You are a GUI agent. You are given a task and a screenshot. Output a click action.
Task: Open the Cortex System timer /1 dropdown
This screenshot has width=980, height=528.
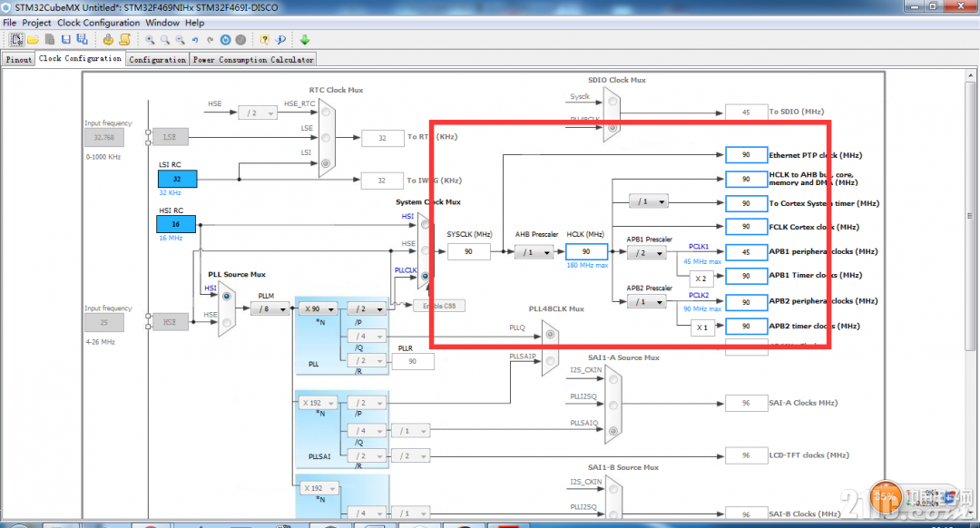coord(649,201)
